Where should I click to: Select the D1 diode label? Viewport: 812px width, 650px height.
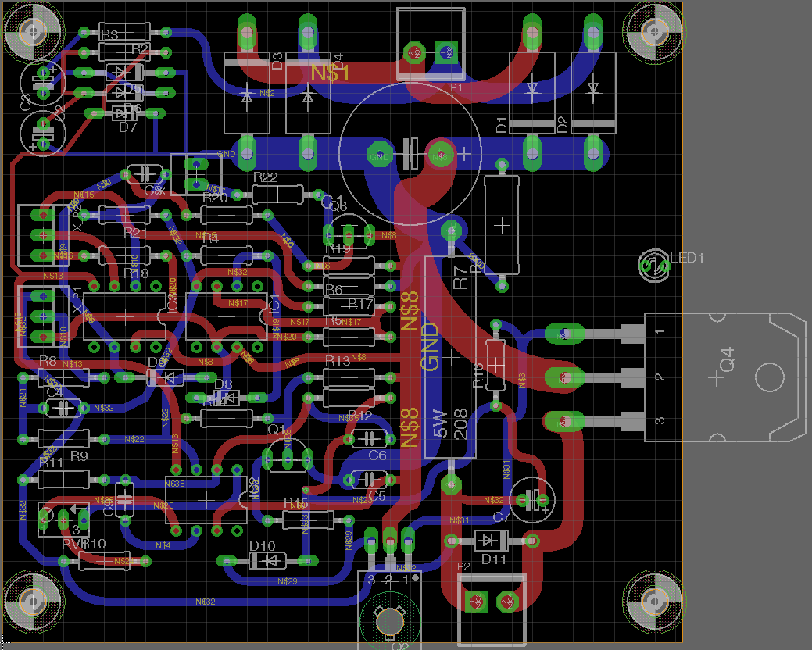tap(502, 125)
